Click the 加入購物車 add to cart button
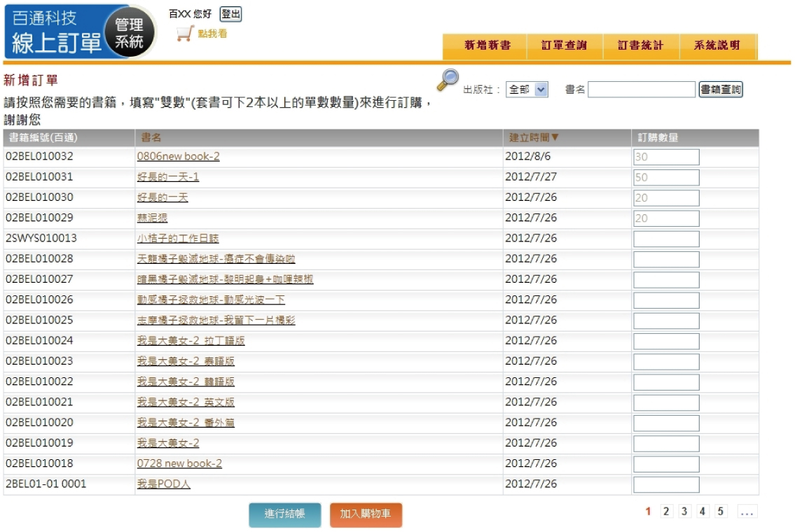The height and width of the screenshot is (532, 795). (366, 514)
